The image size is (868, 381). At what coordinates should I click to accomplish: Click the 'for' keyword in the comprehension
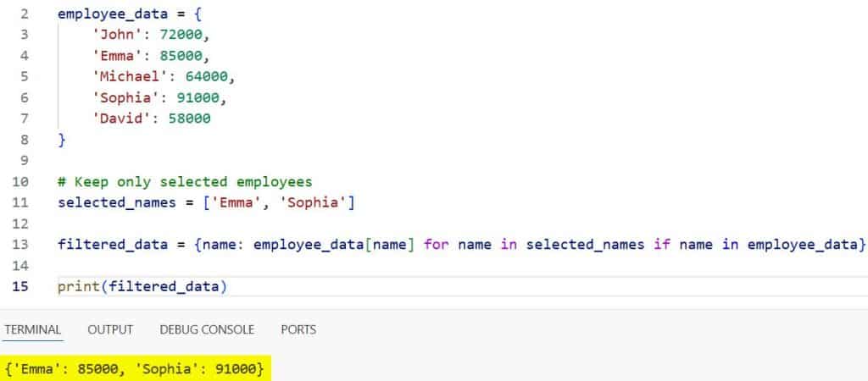point(437,245)
